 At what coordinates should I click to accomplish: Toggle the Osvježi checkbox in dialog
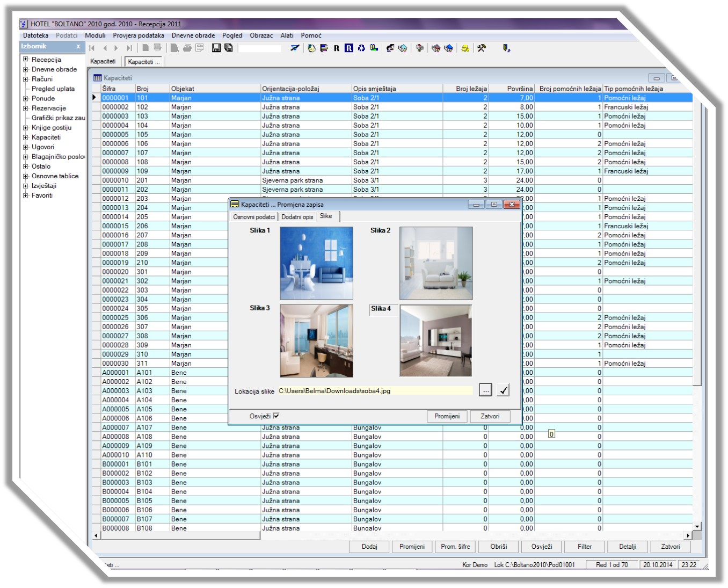(x=276, y=416)
